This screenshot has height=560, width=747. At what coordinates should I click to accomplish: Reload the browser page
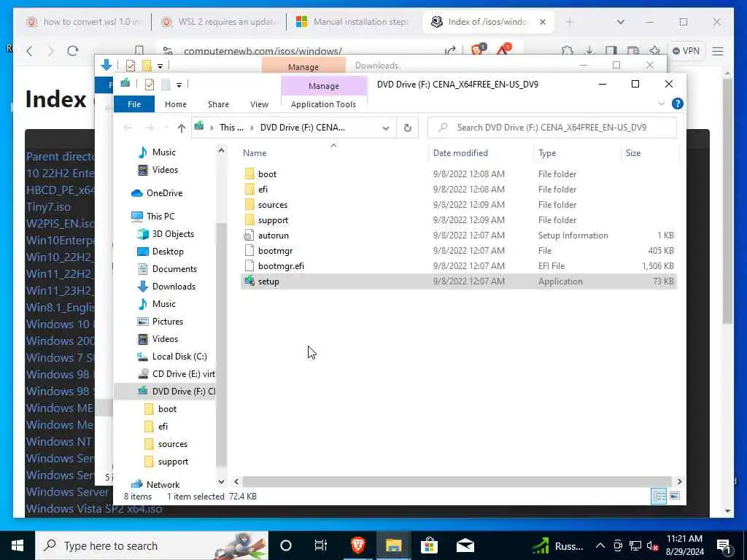[72, 51]
